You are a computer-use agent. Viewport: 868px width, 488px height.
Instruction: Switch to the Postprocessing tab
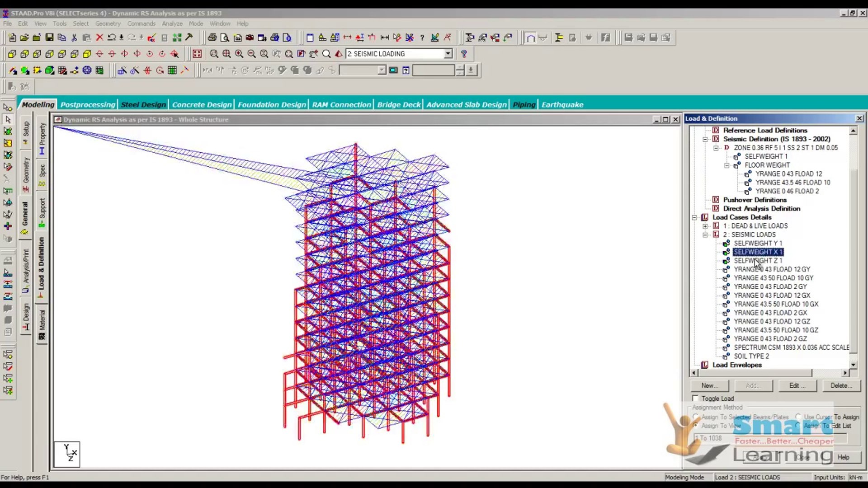[x=88, y=104]
